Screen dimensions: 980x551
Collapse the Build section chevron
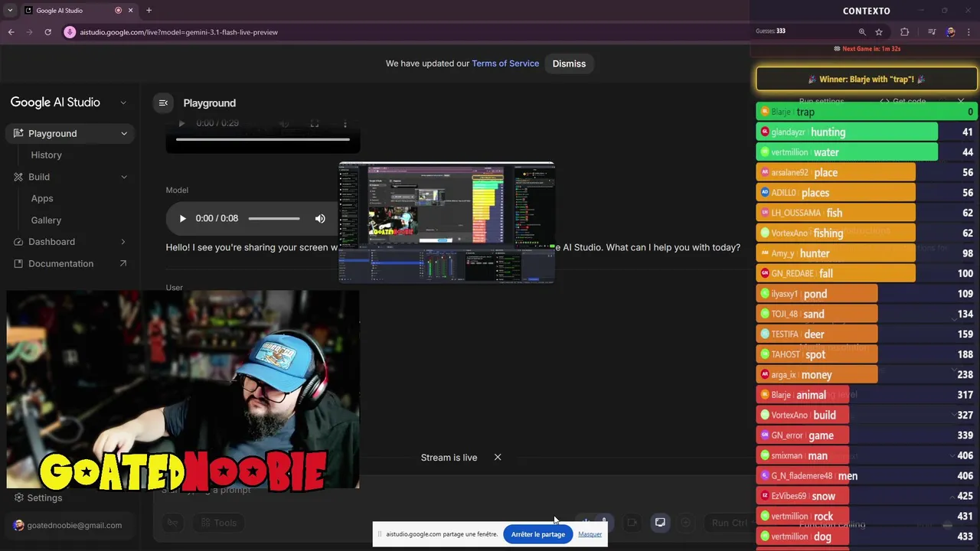point(124,177)
